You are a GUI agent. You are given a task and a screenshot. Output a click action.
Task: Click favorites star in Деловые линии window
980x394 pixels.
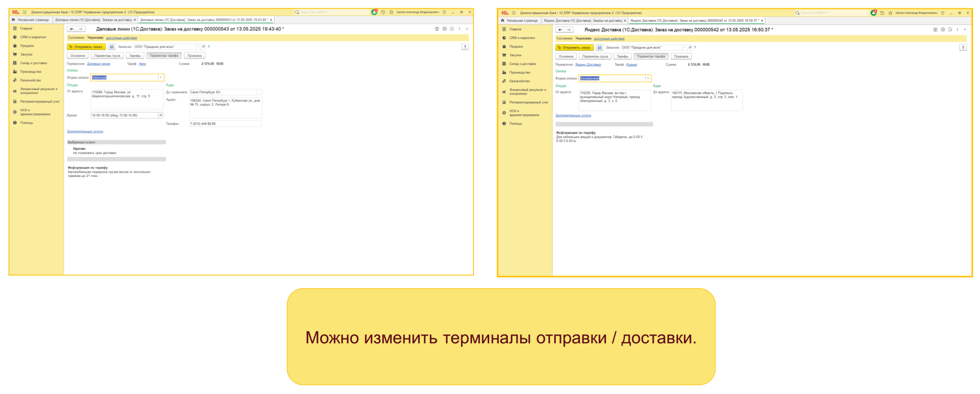click(x=391, y=12)
